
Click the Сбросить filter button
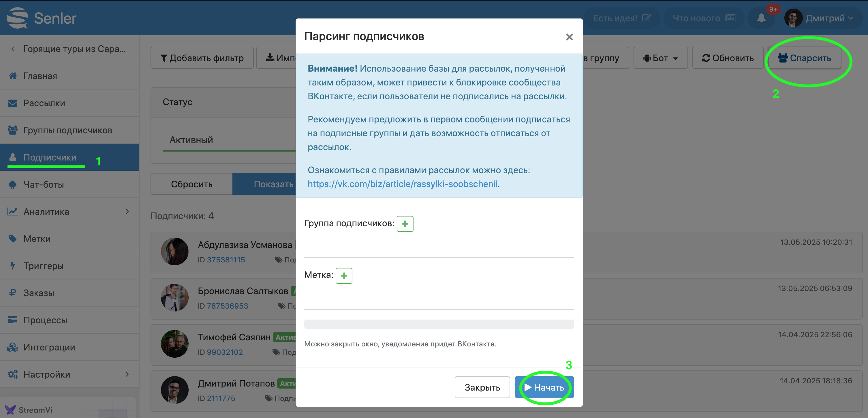(191, 184)
